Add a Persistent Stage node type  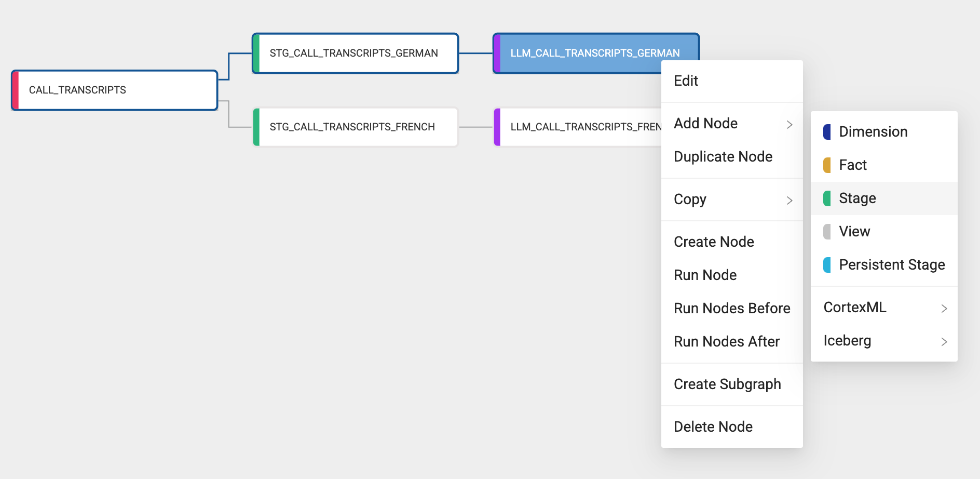(884, 265)
